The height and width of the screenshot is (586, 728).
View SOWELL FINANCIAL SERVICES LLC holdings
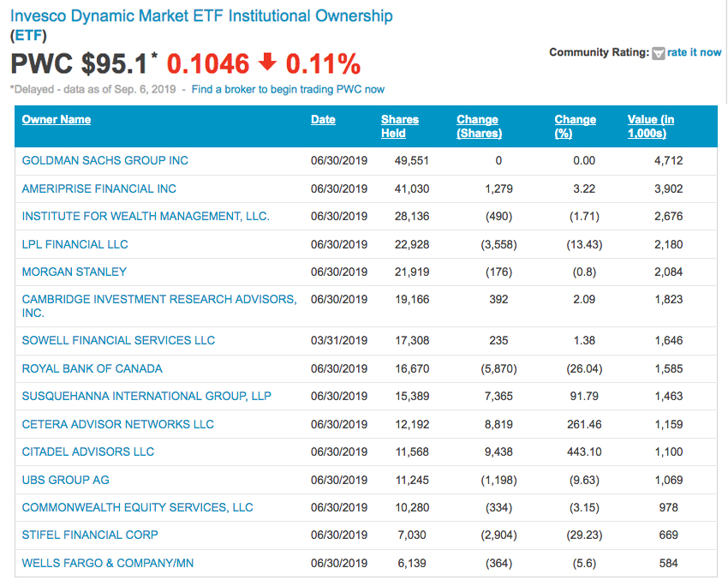coord(118,340)
